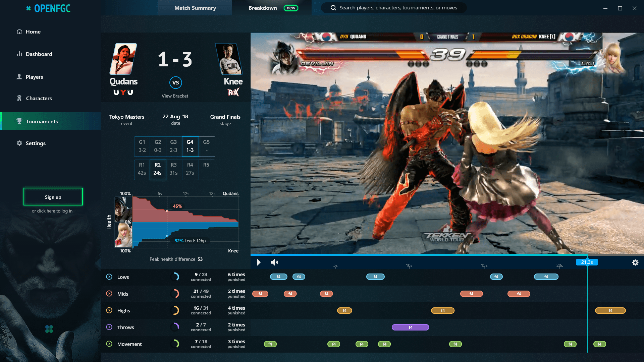Select game G5
Viewport: 644px width, 362px height.
[207, 146]
